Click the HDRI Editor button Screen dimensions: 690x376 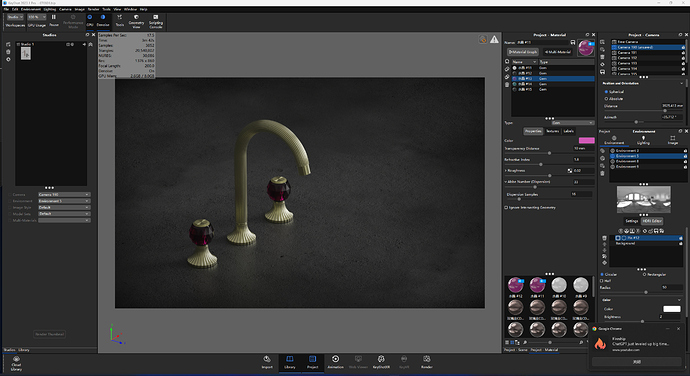click(652, 221)
